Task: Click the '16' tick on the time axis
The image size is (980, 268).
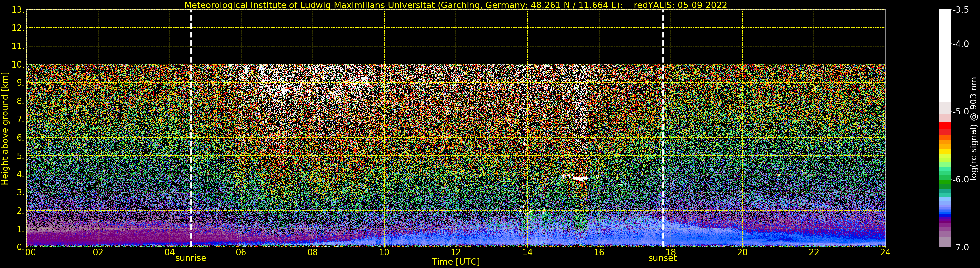Action: pyautogui.click(x=599, y=252)
